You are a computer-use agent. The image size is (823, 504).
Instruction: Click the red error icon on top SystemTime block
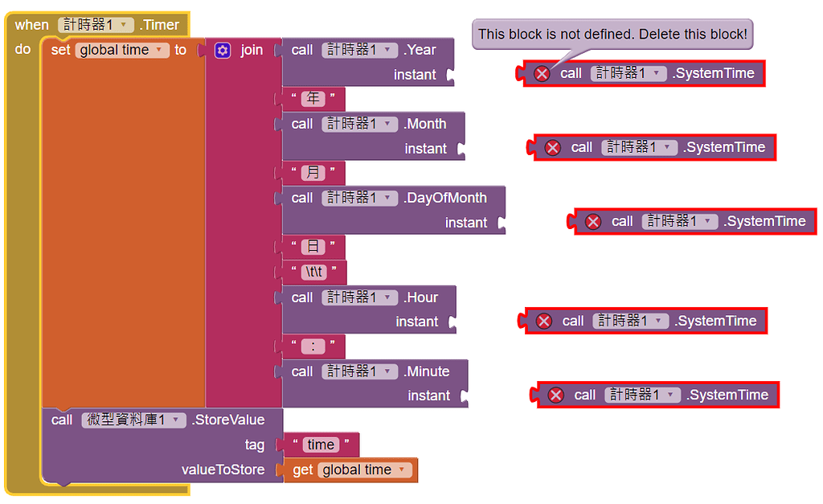542,73
